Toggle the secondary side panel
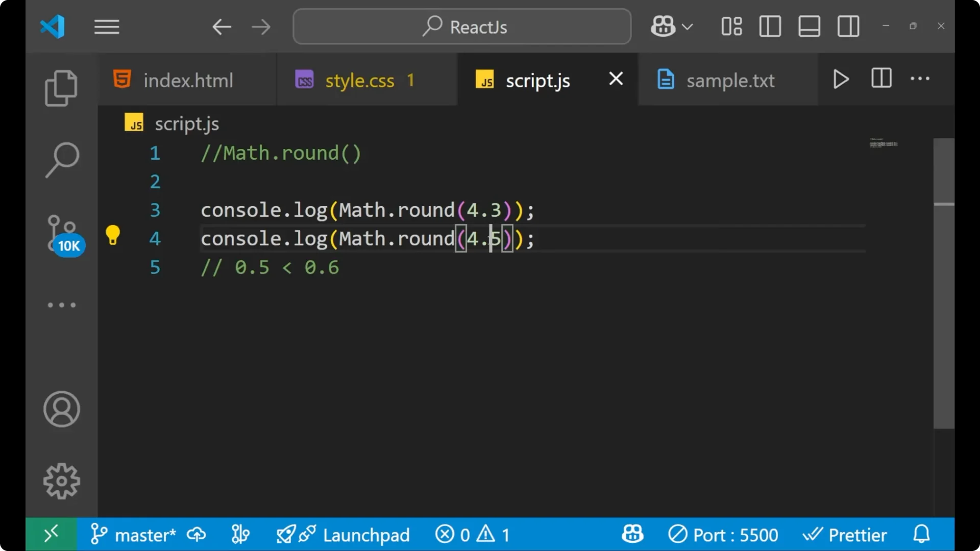The image size is (980, 551). [848, 26]
